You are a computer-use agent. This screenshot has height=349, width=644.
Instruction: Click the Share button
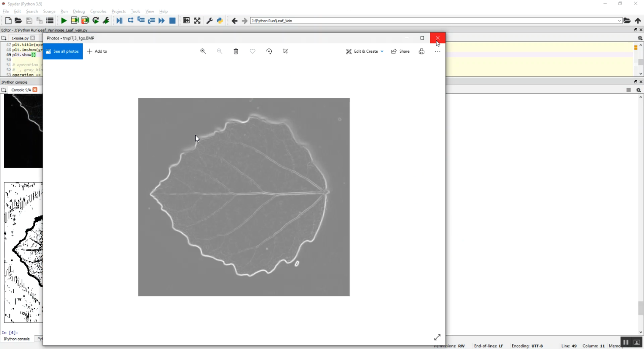pos(400,52)
